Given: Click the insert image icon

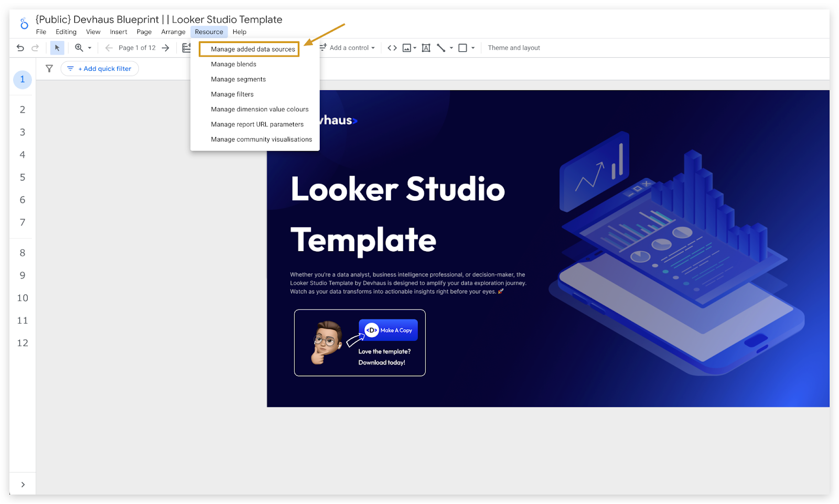Looking at the screenshot, I should pos(406,48).
